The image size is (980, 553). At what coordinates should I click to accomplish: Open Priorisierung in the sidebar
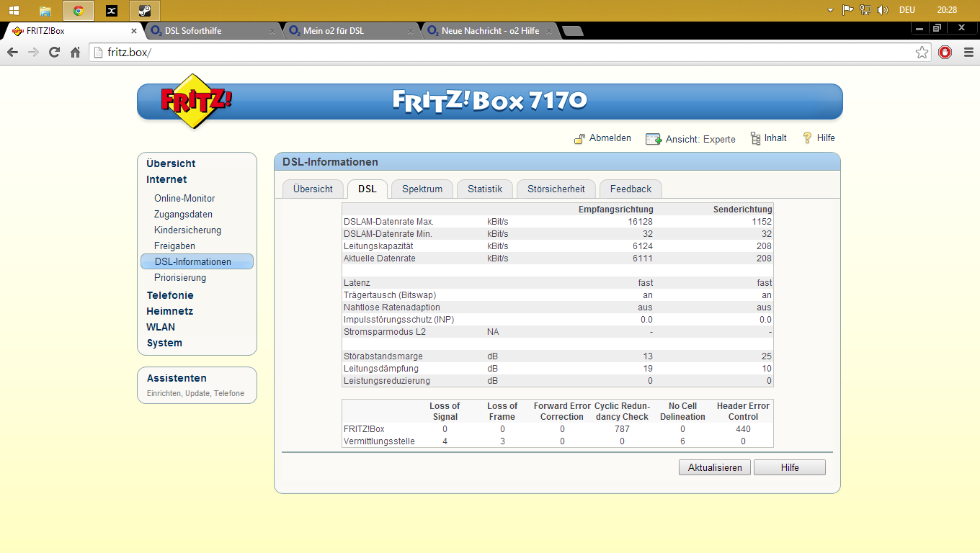click(180, 277)
